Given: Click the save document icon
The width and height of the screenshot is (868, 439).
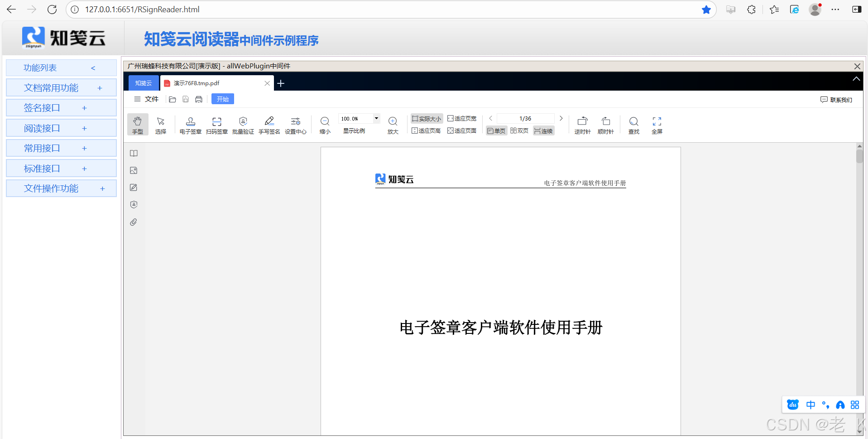Looking at the screenshot, I should (x=186, y=99).
